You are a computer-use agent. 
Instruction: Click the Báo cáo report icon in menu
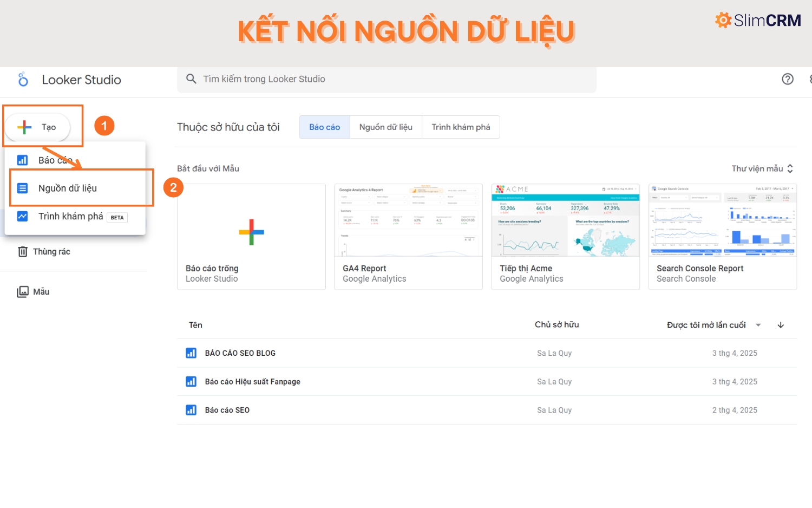(x=22, y=160)
